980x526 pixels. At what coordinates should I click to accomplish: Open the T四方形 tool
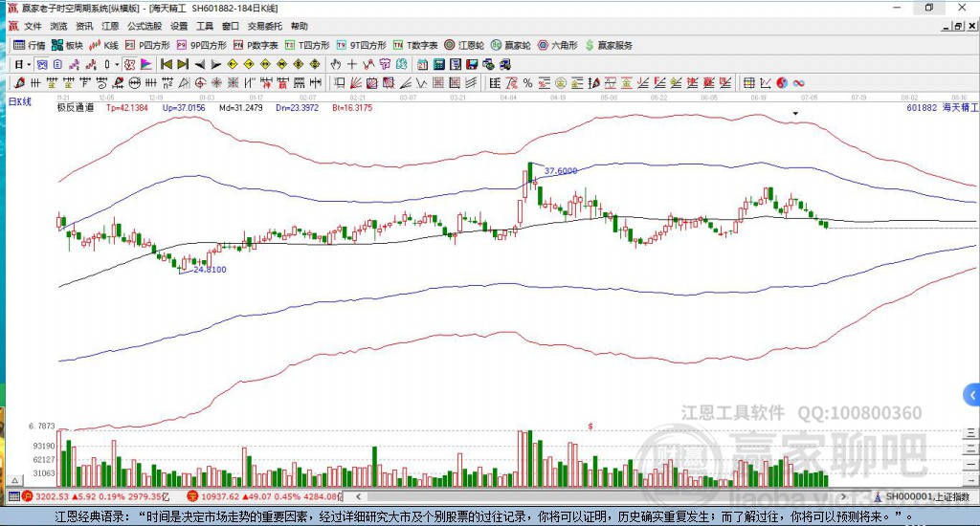pyautogui.click(x=307, y=45)
